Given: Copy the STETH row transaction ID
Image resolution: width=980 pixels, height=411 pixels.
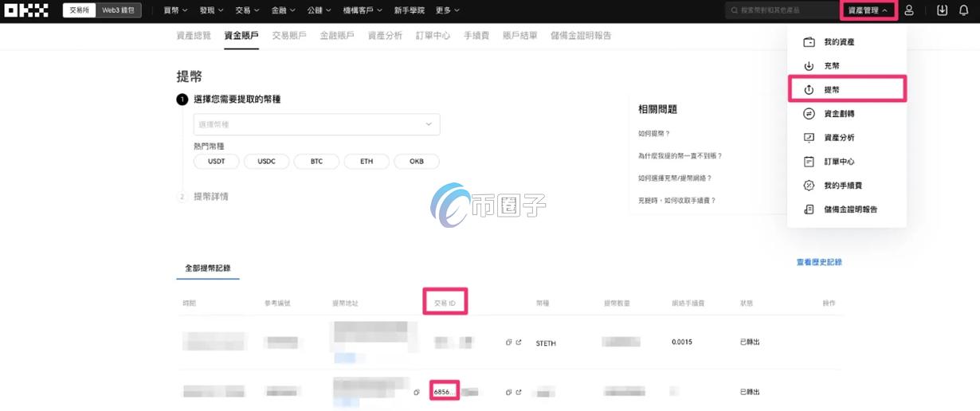Looking at the screenshot, I should [x=508, y=342].
